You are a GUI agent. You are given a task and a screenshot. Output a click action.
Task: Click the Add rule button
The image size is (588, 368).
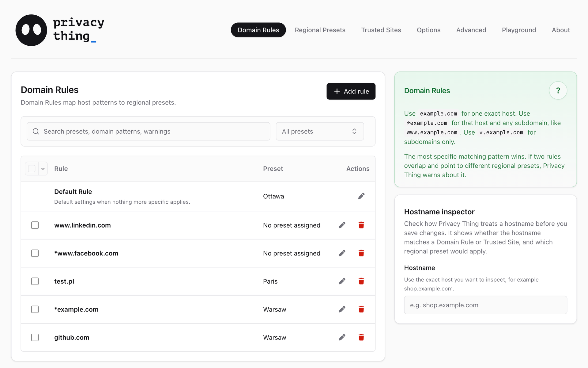click(x=351, y=91)
